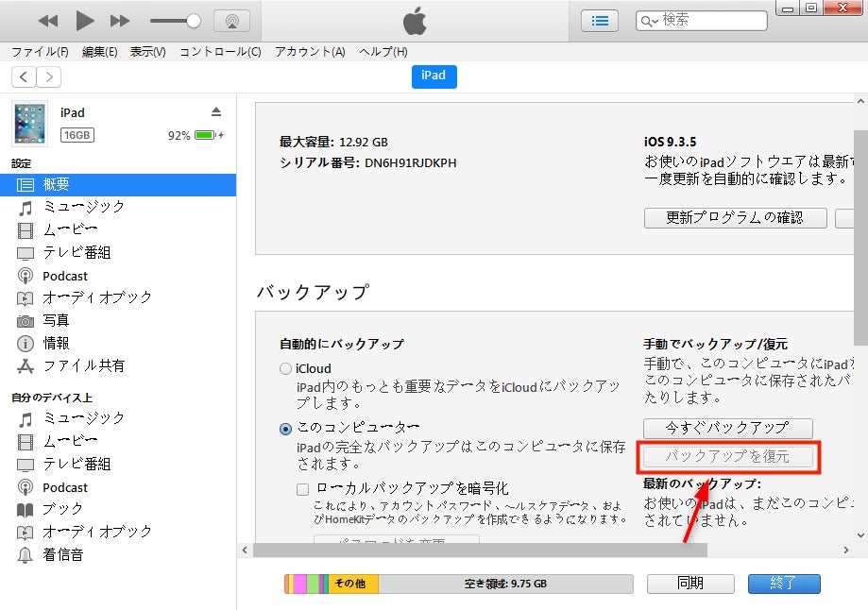Open the ヘルプ(H) menu
The width and height of the screenshot is (868, 610).
[x=383, y=52]
